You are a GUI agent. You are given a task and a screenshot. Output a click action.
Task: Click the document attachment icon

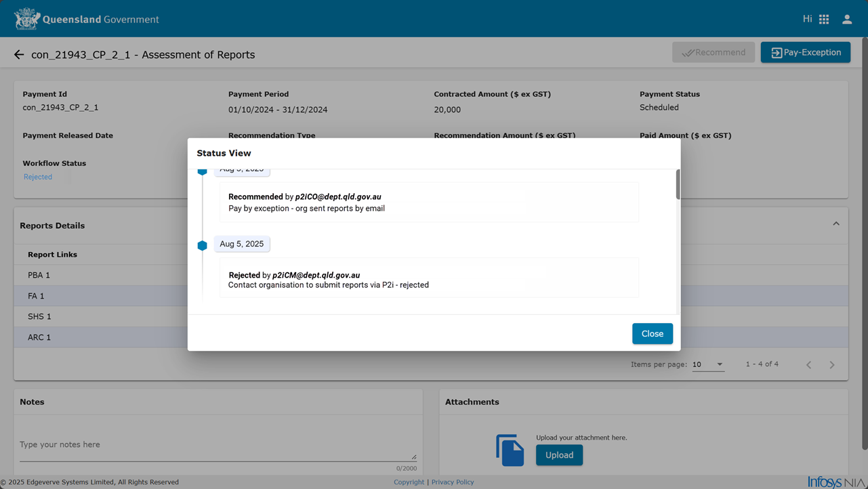(x=510, y=450)
